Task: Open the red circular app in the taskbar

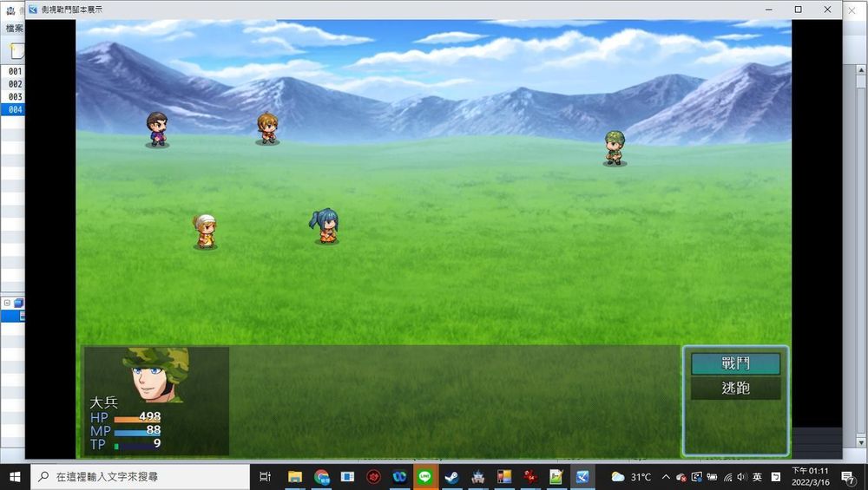Action: 374,477
